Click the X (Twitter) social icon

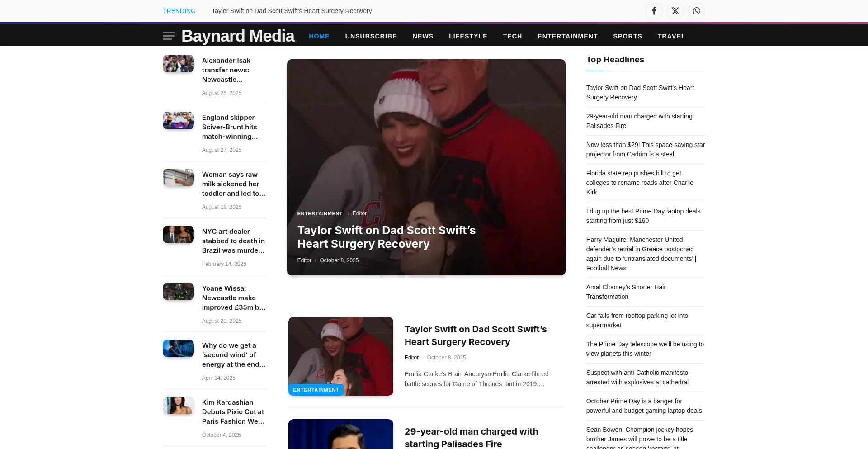(x=675, y=11)
